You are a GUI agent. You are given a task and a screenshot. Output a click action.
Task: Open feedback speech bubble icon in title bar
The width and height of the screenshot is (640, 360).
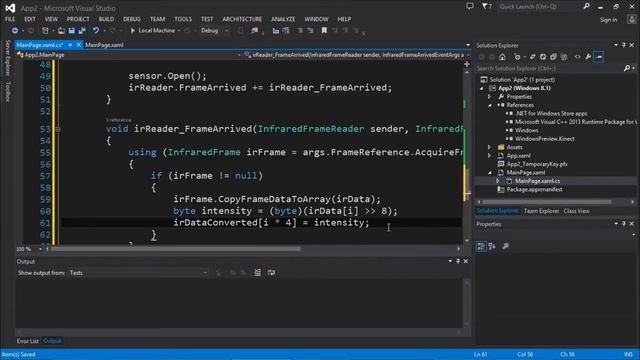[x=470, y=6]
